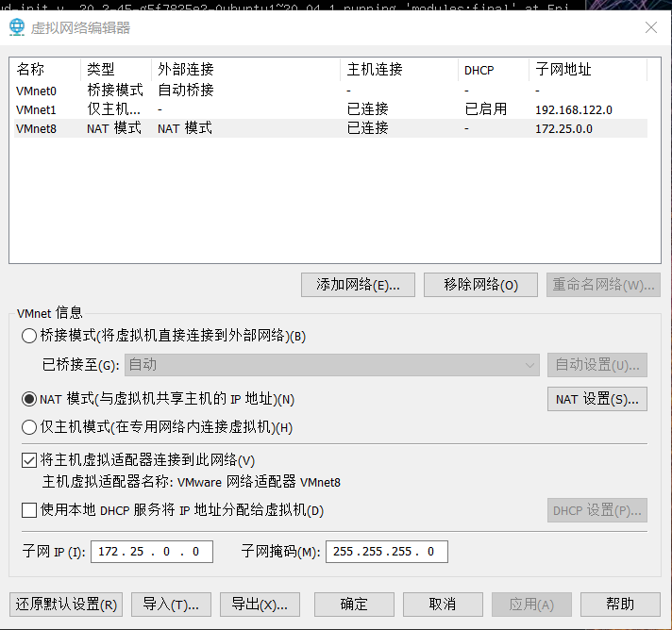Click subnet address 172.25.0.0 cell

[563, 129]
